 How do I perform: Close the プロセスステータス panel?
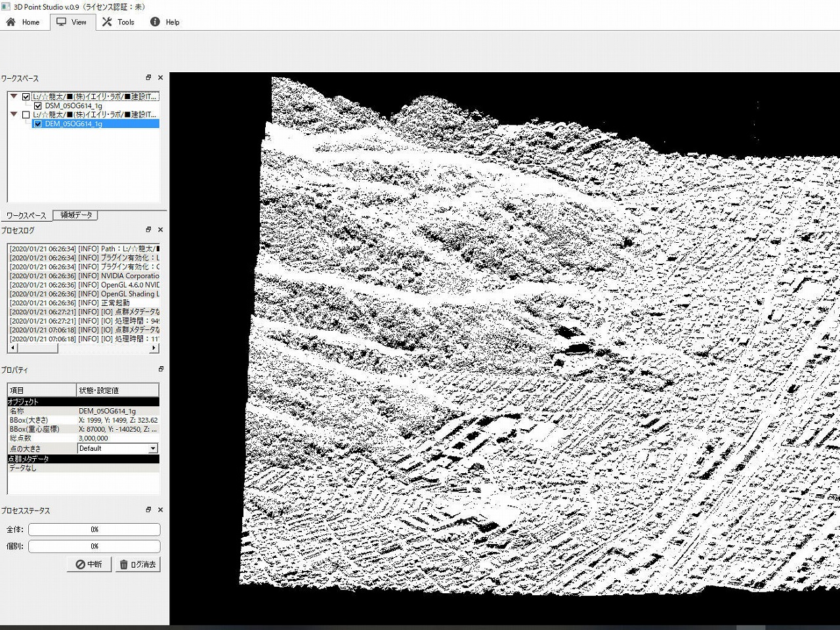tap(160, 510)
